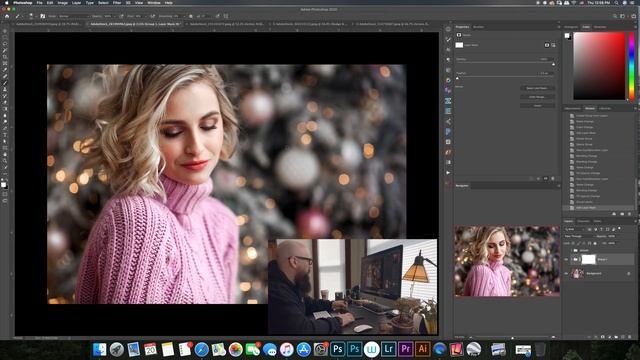Viewport: 640px width, 360px height.
Task: Create a new layer in Layers panel
Action: [623, 337]
